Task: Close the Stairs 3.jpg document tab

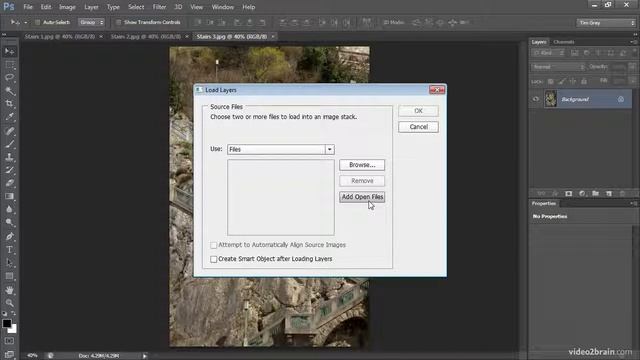Action: 273,37
